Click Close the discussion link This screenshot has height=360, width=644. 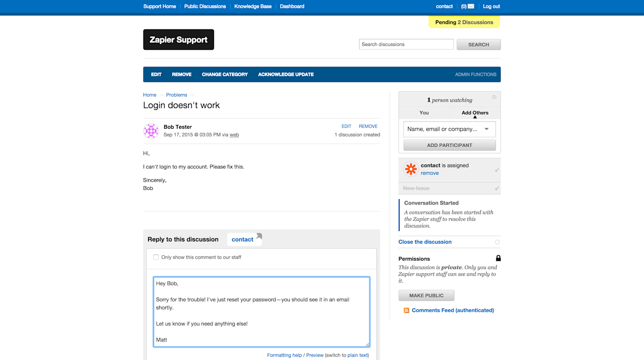pyautogui.click(x=425, y=242)
